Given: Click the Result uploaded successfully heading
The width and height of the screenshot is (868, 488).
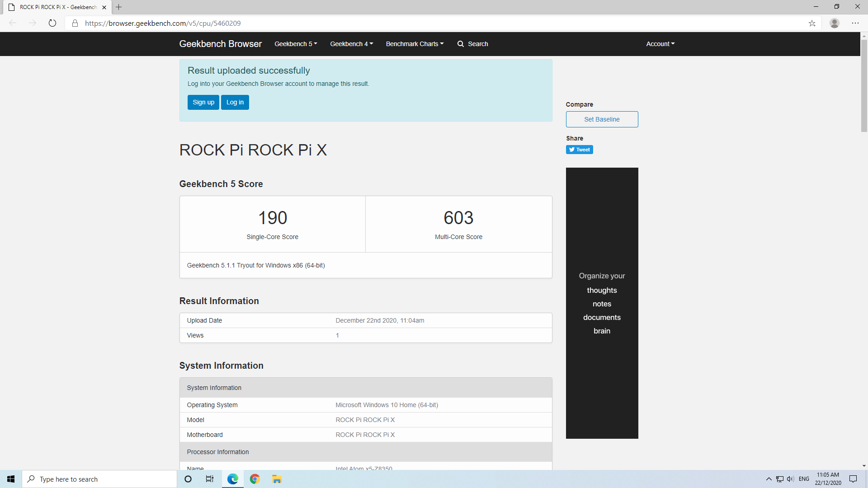Looking at the screenshot, I should point(249,70).
